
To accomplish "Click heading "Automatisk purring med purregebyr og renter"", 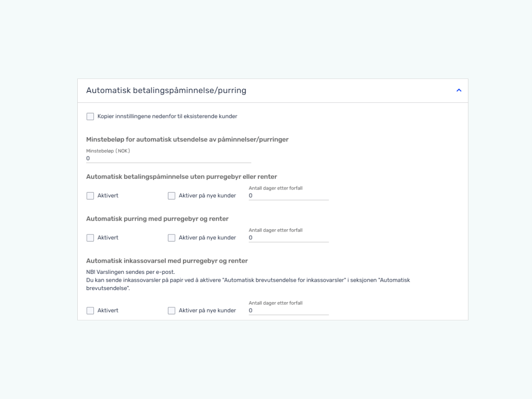I will (157, 219).
